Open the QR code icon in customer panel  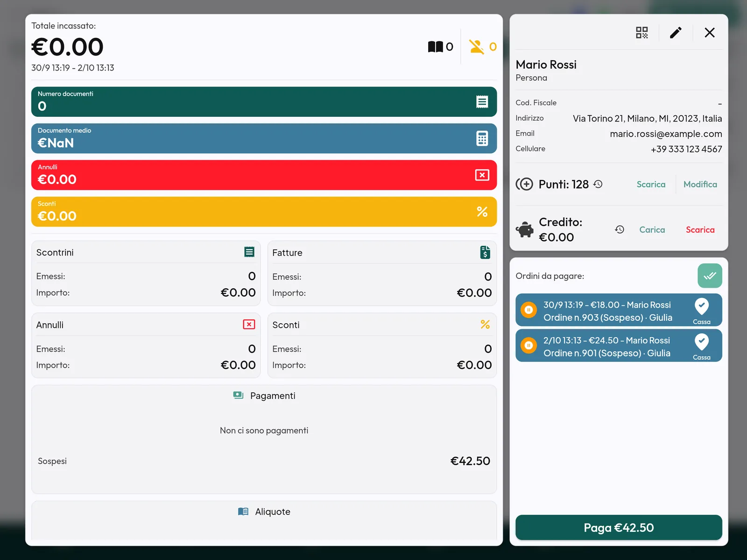[642, 33]
